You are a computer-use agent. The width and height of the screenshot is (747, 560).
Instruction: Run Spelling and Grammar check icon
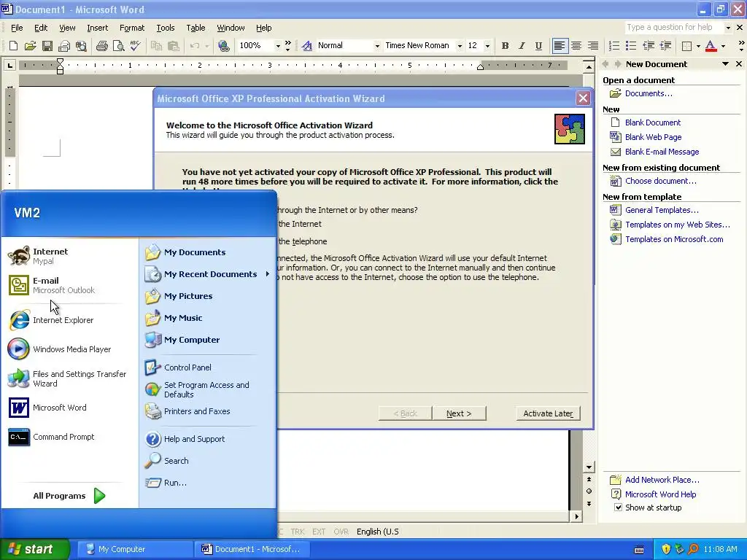tap(135, 46)
